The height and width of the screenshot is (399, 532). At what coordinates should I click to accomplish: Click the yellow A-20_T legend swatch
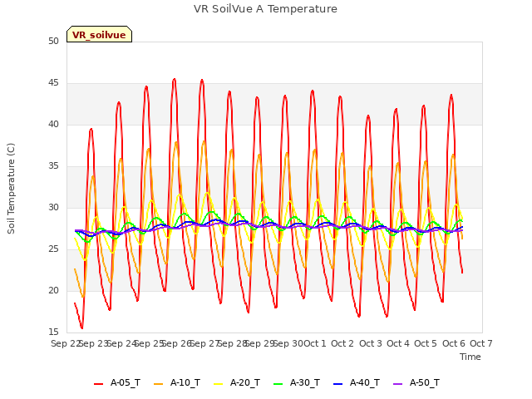click(218, 384)
